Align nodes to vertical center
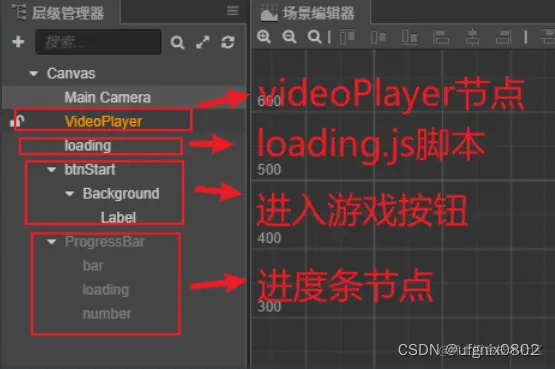 [378, 37]
